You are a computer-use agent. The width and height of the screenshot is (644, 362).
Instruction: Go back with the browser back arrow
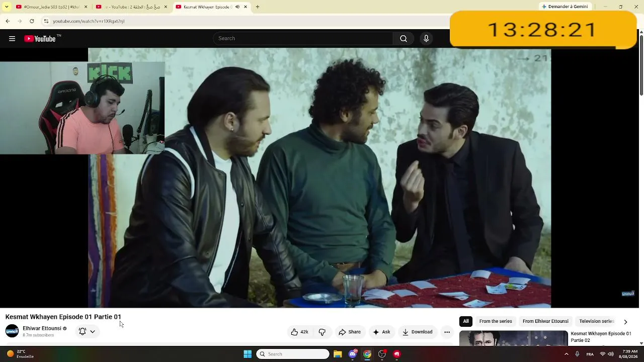tap(8, 21)
